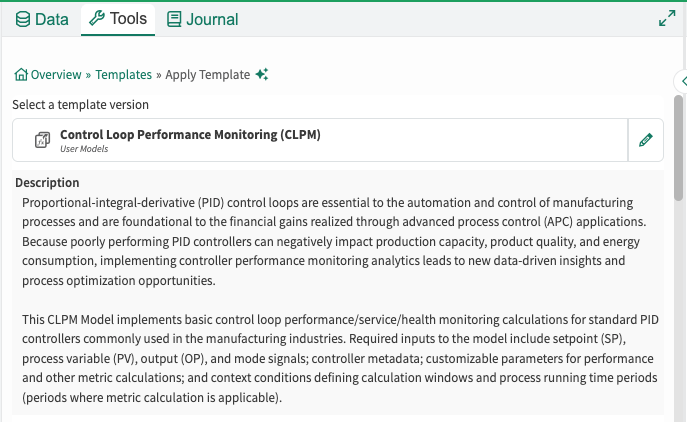Click the Journal notebook icon

(x=174, y=19)
